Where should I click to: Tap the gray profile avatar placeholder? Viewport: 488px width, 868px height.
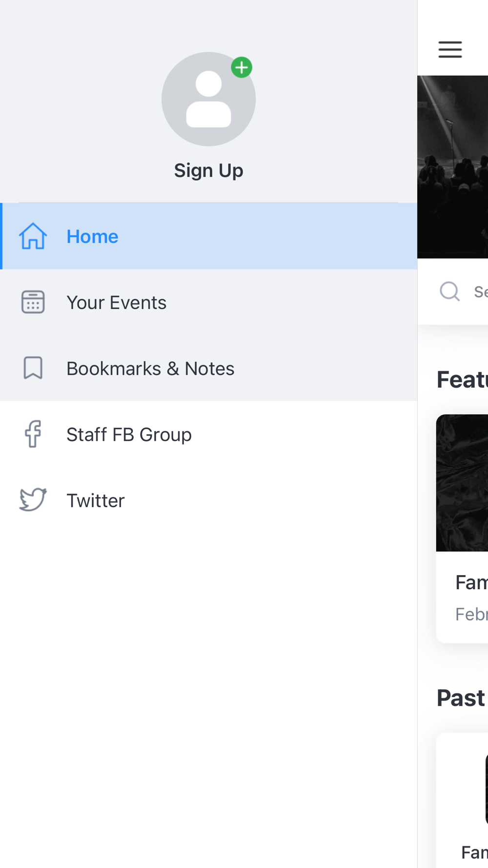point(208,99)
